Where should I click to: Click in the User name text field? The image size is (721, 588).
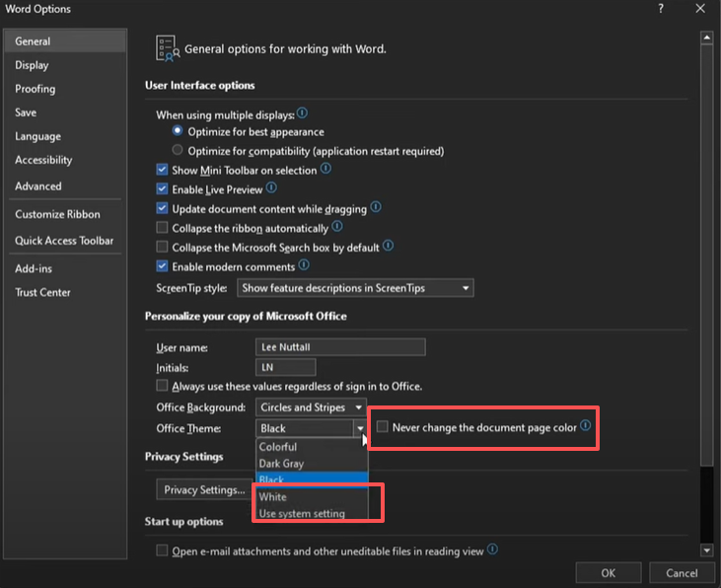340,347
